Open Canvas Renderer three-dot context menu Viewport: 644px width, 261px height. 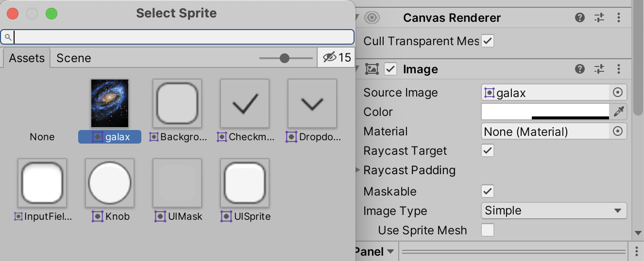click(x=619, y=18)
